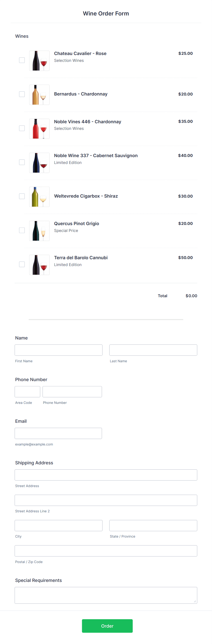The width and height of the screenshot is (212, 644).
Task: Click the Area Code phone field
Action: pyautogui.click(x=27, y=392)
